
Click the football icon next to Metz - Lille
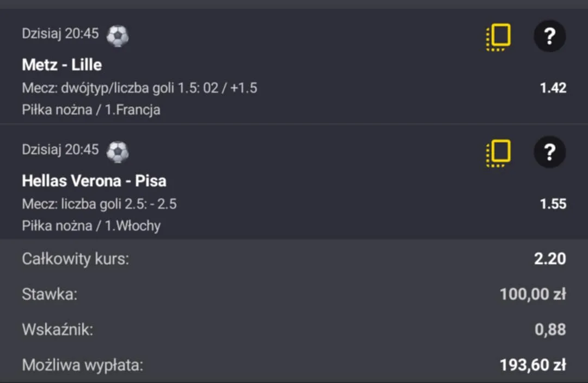click(x=117, y=35)
